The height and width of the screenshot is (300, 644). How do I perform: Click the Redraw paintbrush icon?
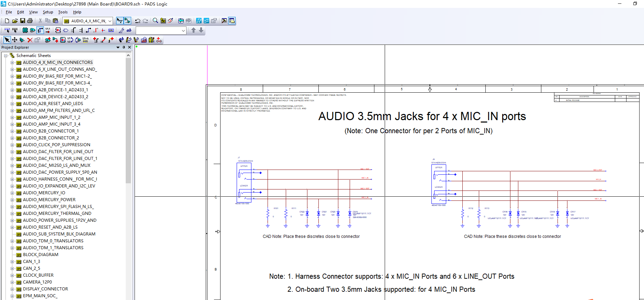(171, 21)
